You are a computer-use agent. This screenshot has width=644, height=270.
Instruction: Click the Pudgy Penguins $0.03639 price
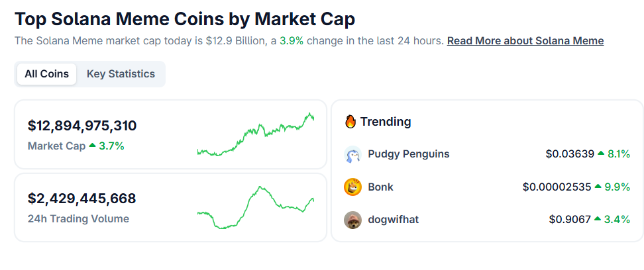570,154
